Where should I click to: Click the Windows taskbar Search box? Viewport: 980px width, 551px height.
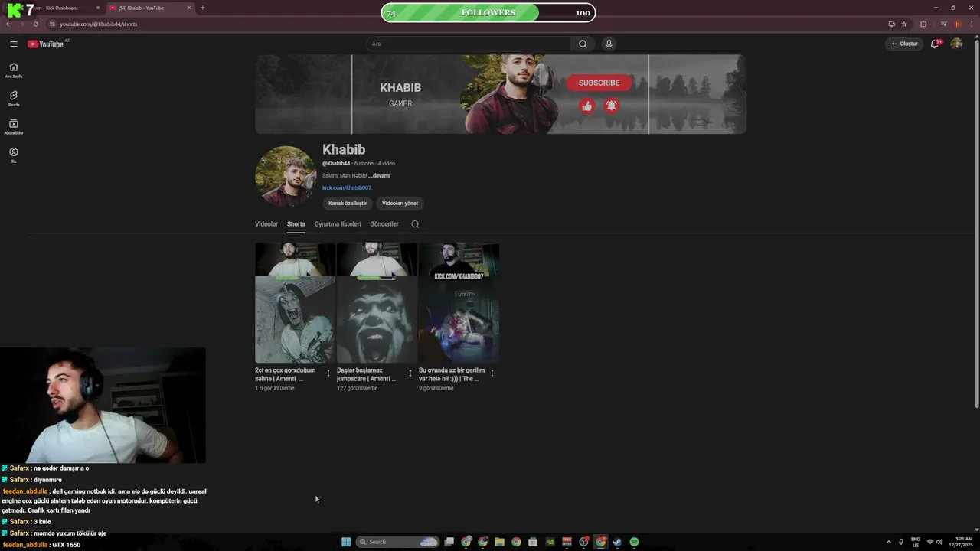398,542
